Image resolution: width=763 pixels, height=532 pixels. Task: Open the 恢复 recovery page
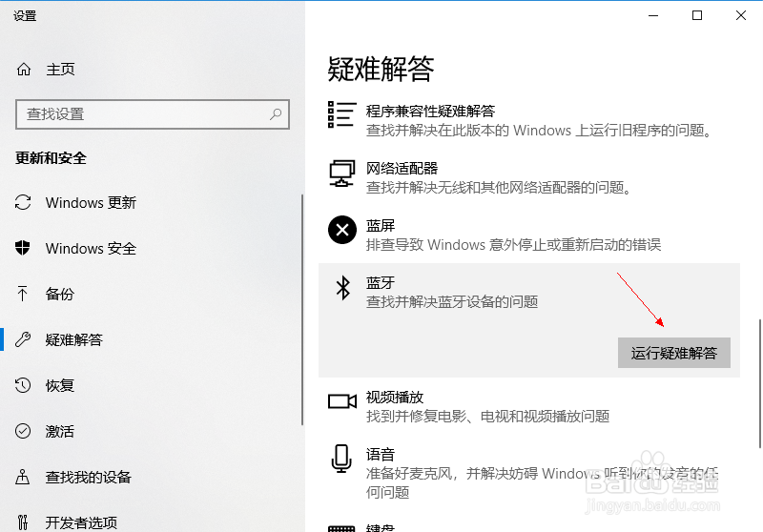point(60,385)
